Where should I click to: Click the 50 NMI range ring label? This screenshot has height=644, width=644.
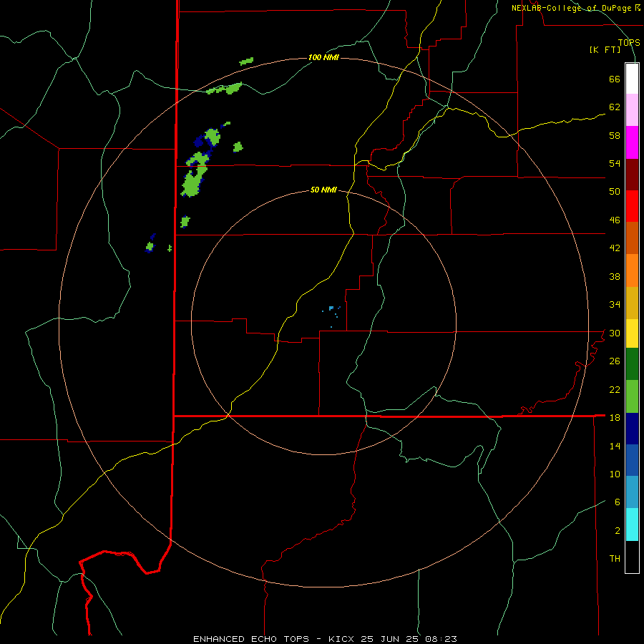(323, 190)
